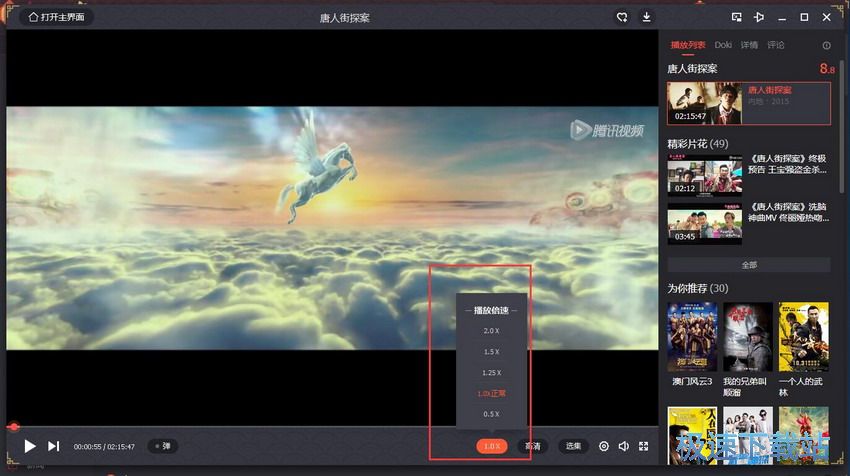The height and width of the screenshot is (476, 850).
Task: Enter fullscreen mode
Action: (x=643, y=446)
